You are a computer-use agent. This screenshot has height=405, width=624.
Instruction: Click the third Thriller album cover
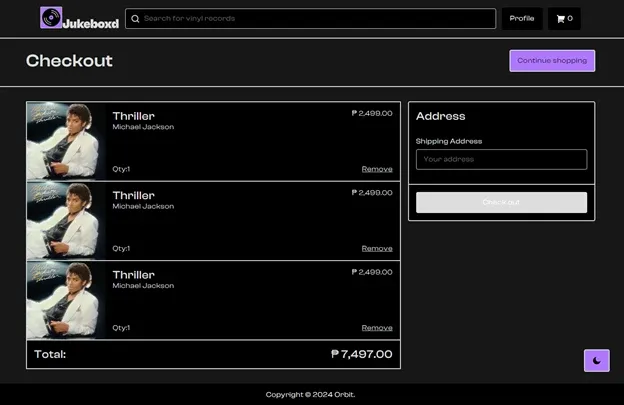66,300
